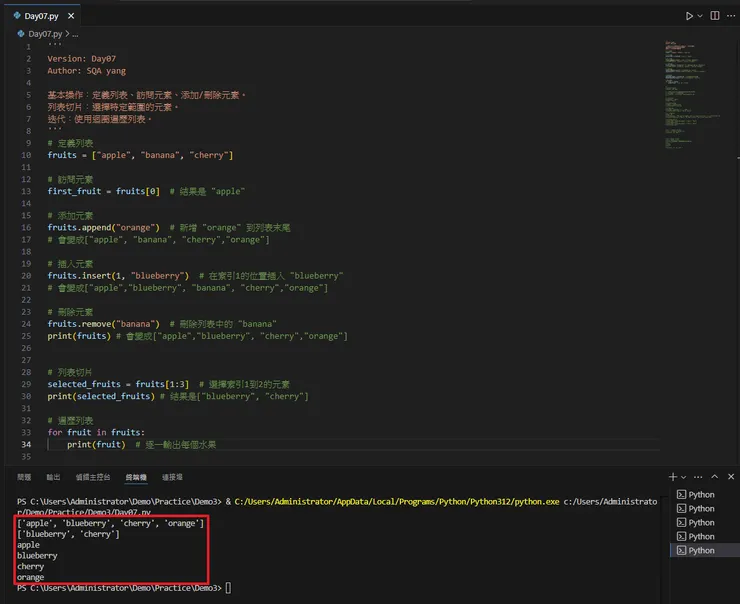Open the Ports panel tab
This screenshot has width=740, height=604.
pyautogui.click(x=172, y=477)
